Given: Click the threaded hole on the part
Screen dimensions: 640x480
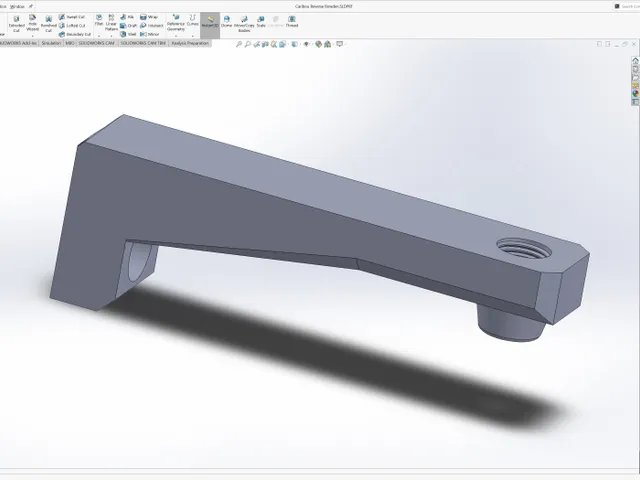Looking at the screenshot, I should click(524, 248).
